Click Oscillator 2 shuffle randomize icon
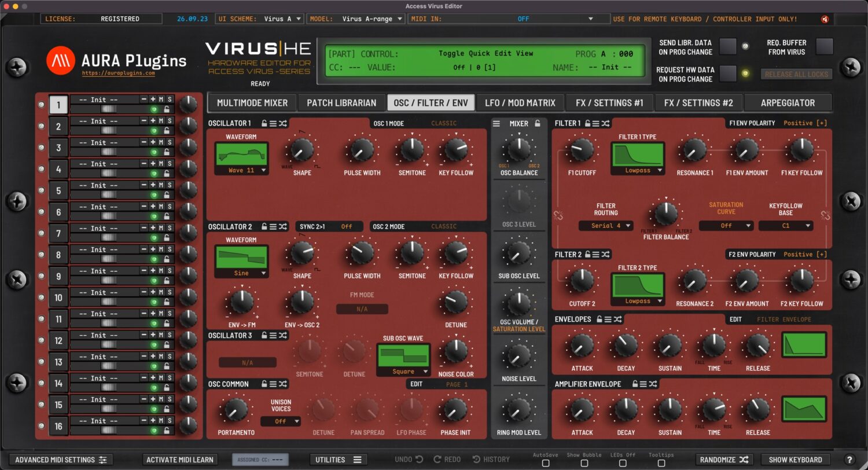The height and width of the screenshot is (470, 868). tap(282, 227)
